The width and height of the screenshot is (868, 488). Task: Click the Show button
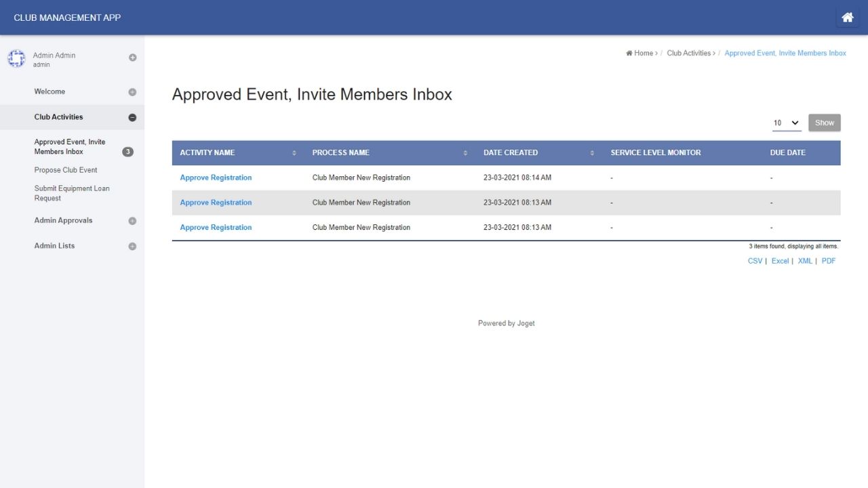pyautogui.click(x=824, y=123)
